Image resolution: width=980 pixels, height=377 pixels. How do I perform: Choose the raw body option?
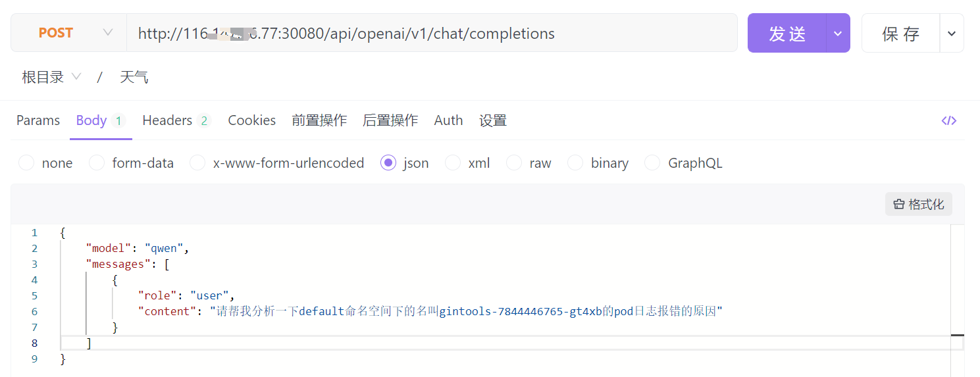pyautogui.click(x=514, y=163)
